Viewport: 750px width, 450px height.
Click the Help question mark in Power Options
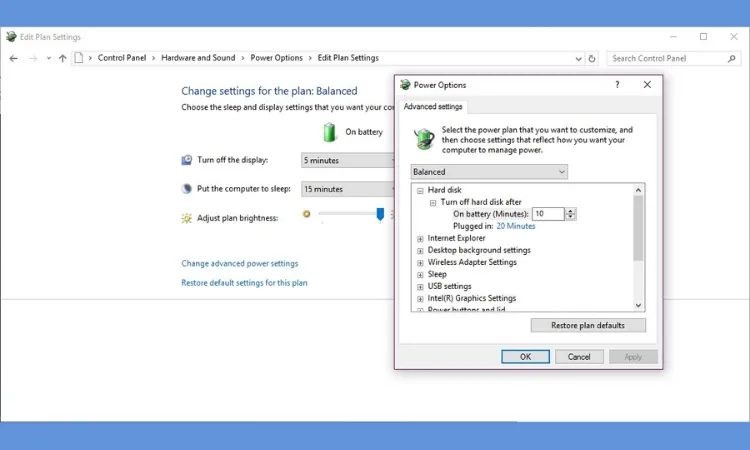pos(616,85)
